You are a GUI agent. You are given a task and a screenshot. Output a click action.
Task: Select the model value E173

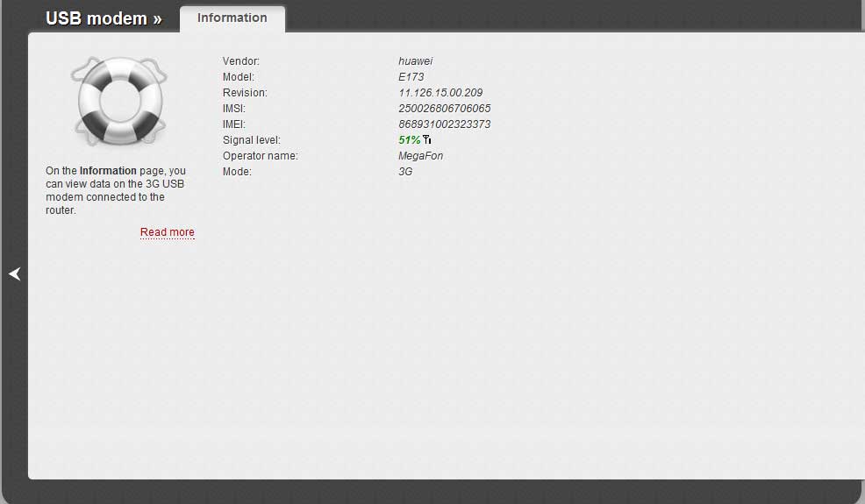411,76
